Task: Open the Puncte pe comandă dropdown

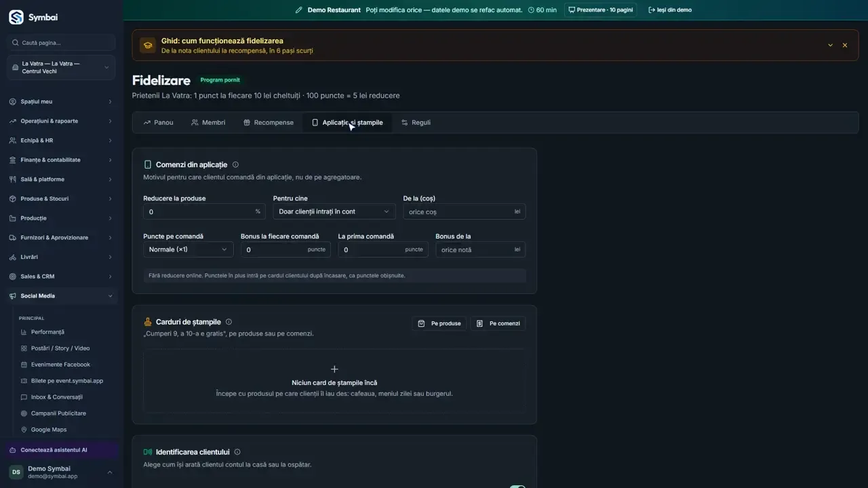Action: 189,249
